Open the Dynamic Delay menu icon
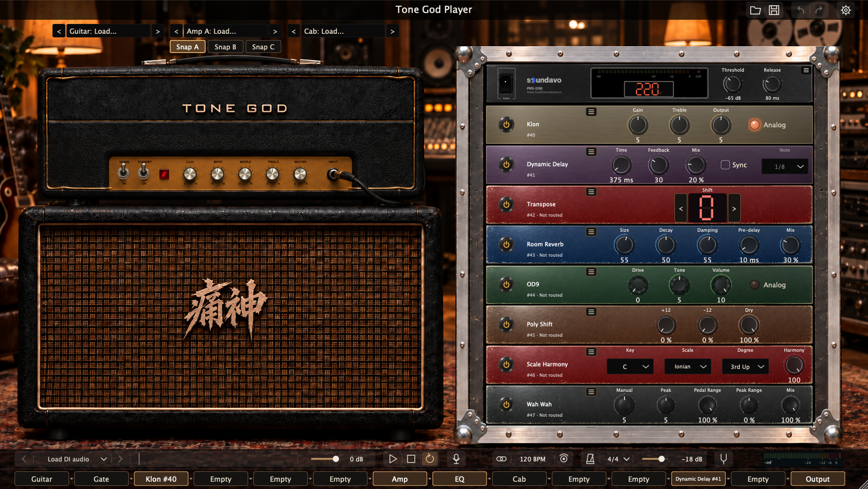Screen dimensions: 868x489 click(591, 152)
